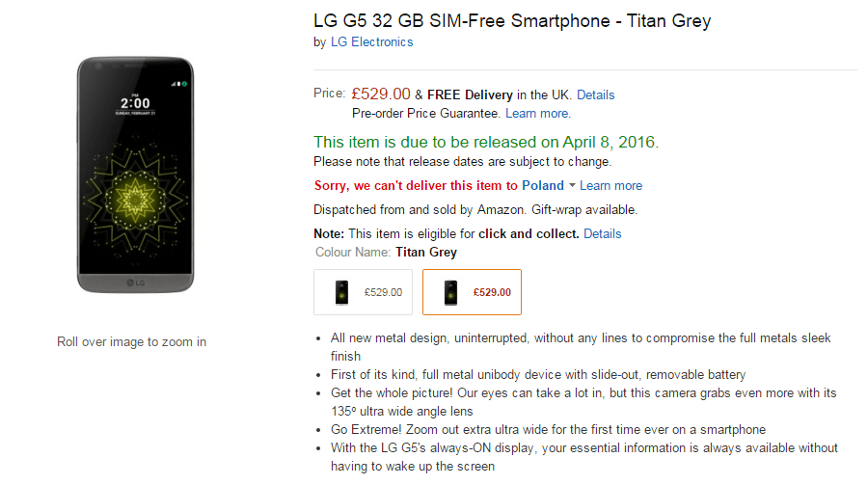Click status icons atop the phone screen
This screenshot has width=868, height=485.
pos(178,84)
